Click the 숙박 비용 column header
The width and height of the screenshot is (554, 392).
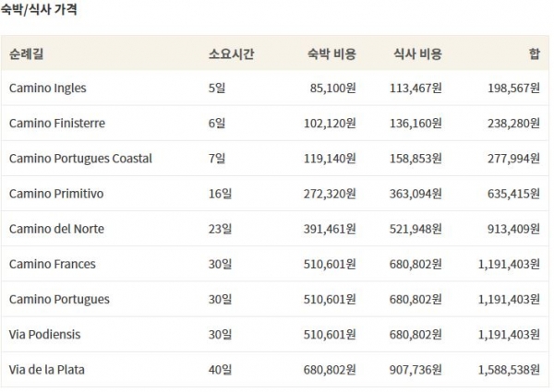point(331,53)
